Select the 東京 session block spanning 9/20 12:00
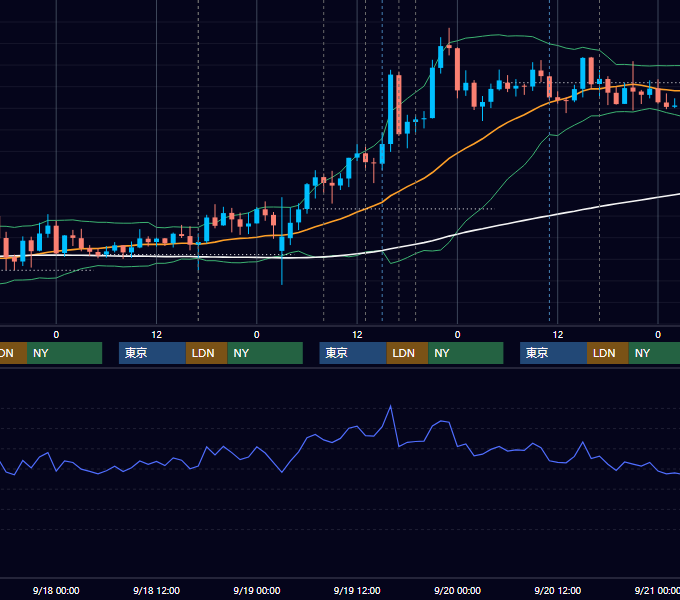 553,353
